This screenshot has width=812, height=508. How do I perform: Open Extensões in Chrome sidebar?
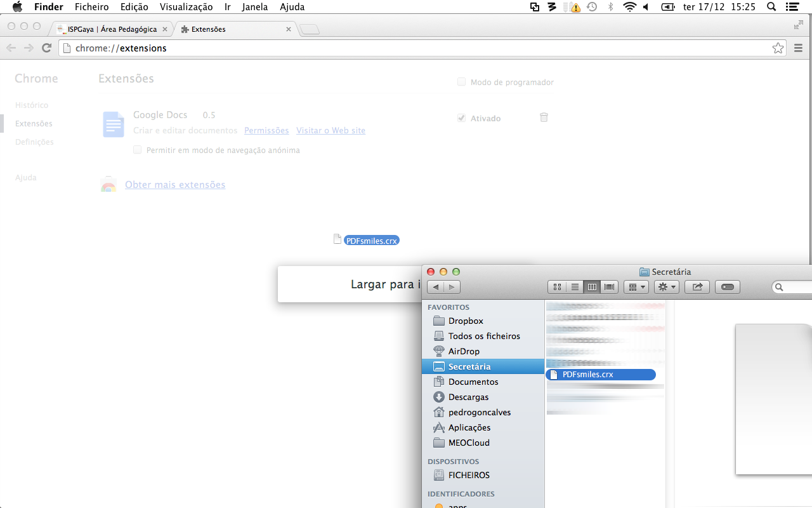pyautogui.click(x=34, y=124)
